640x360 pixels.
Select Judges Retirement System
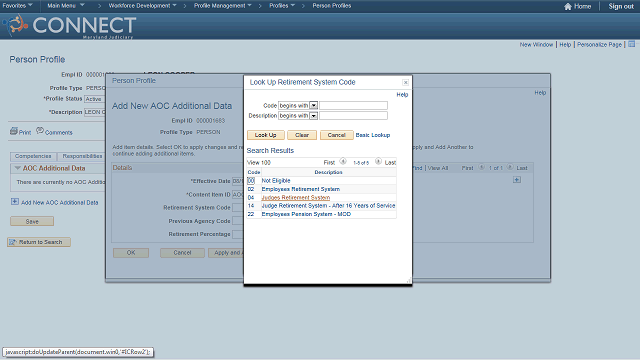coord(296,198)
